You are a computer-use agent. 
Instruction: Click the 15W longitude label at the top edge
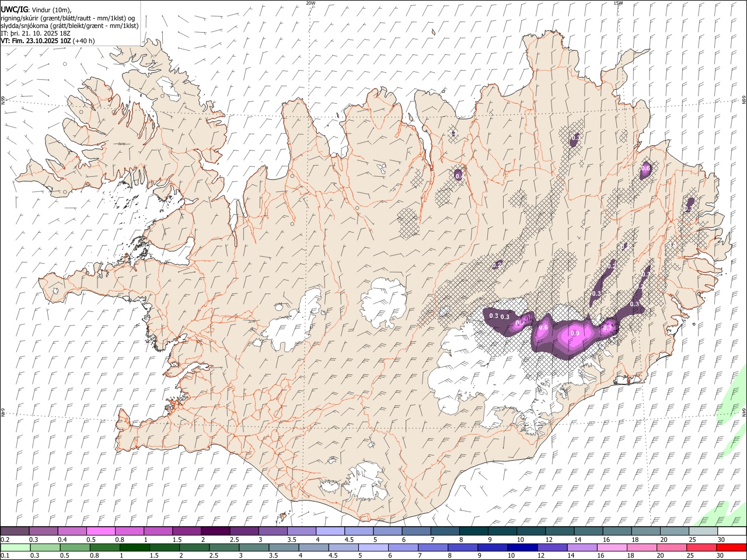pos(618,3)
